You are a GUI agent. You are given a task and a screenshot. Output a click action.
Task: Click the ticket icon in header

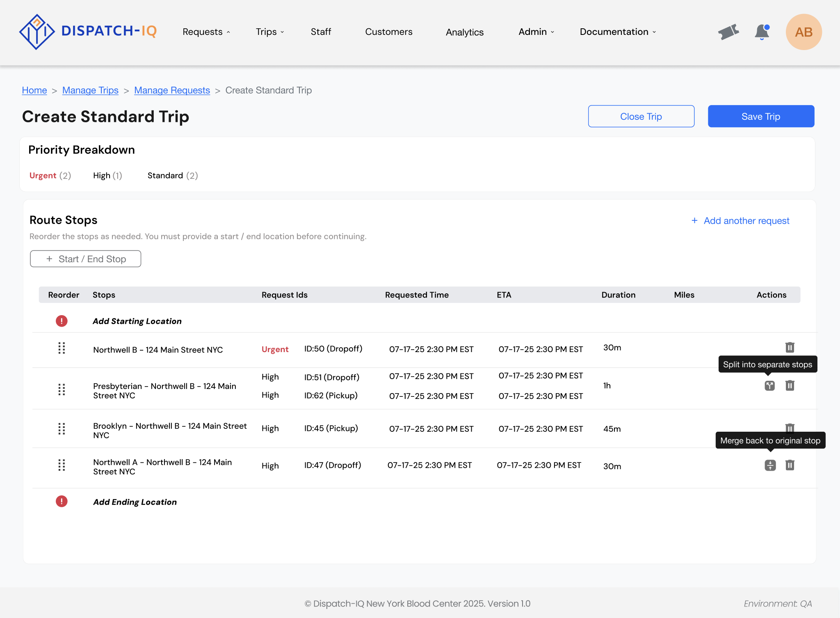click(728, 32)
